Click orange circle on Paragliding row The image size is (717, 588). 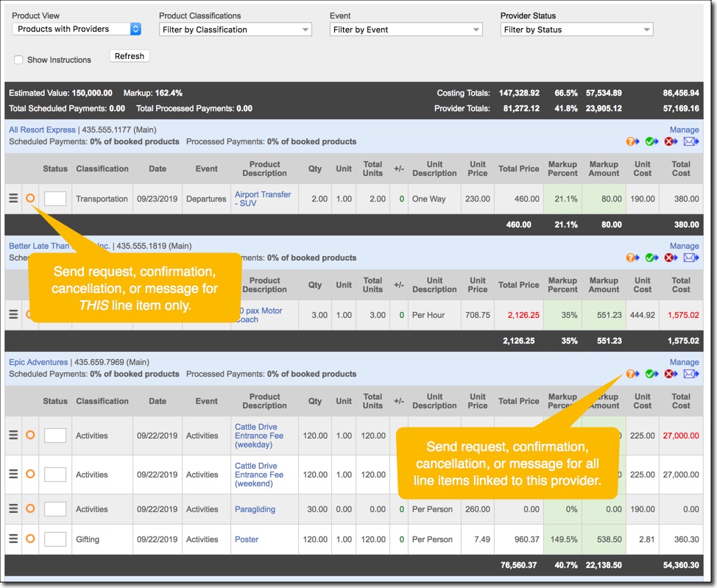pos(30,509)
